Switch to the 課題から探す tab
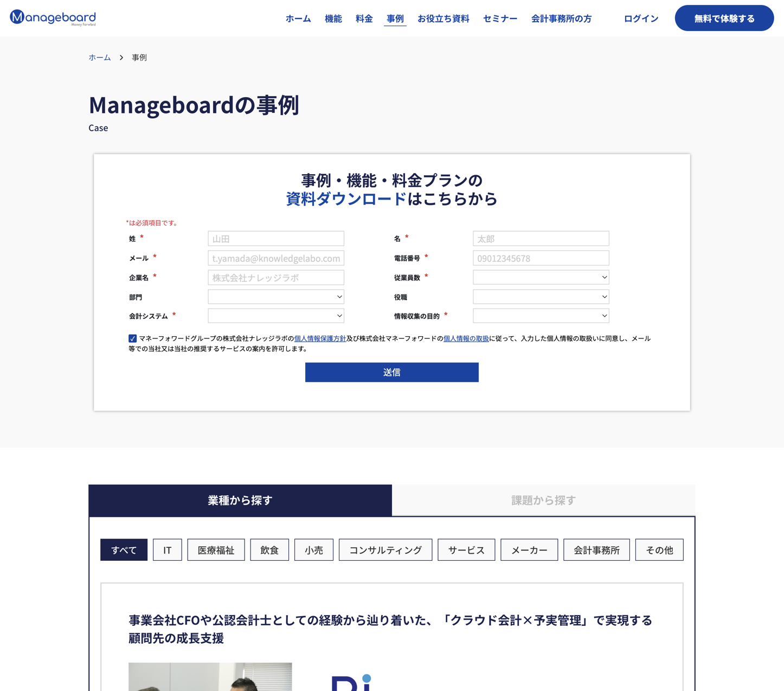 tap(543, 500)
